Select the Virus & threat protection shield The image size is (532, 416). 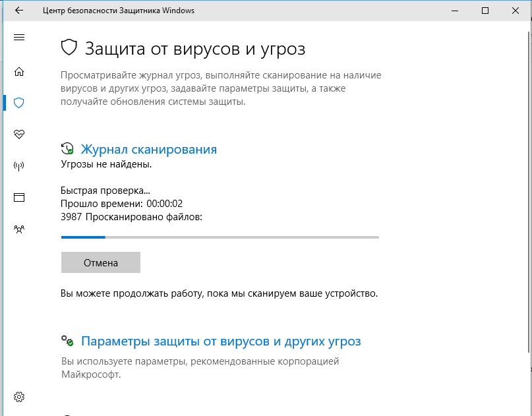coord(19,102)
